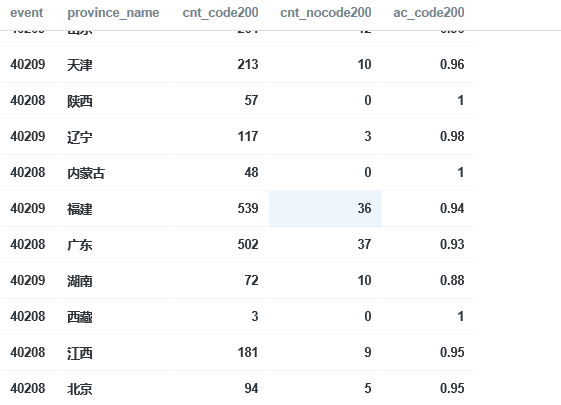
Task: Click the cnt_nocode200 column header
Action: pos(326,13)
